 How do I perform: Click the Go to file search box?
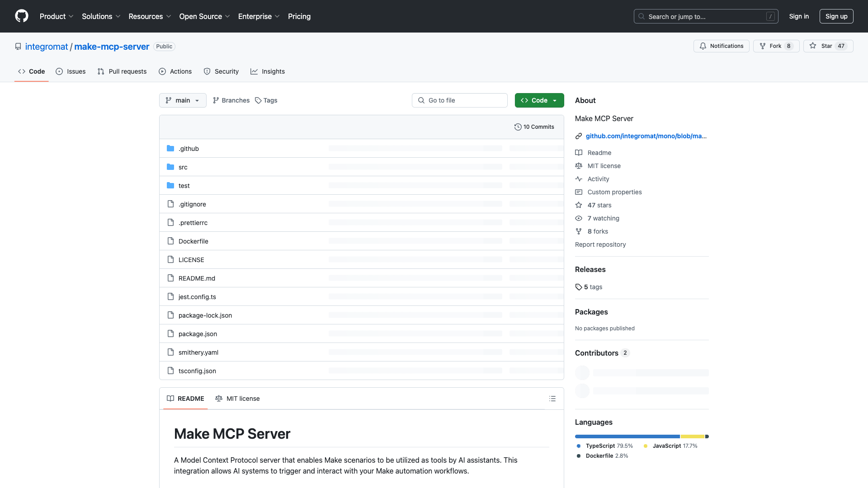point(459,100)
